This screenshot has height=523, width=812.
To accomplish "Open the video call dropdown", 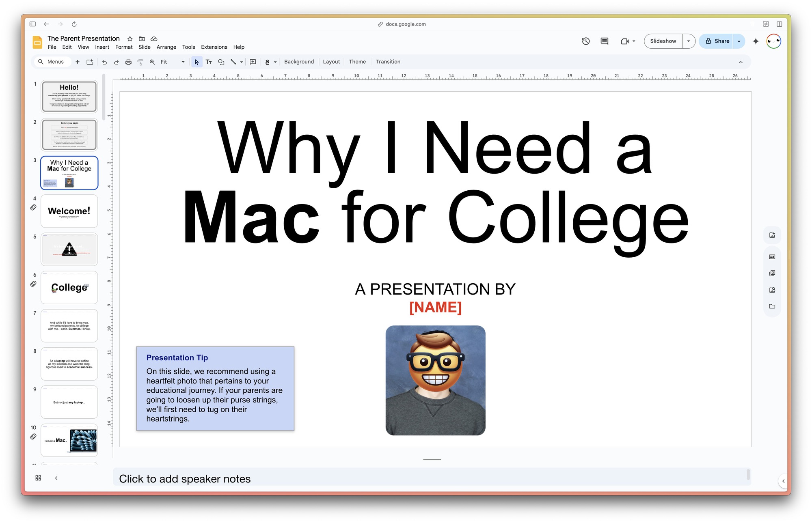I will [x=634, y=41].
